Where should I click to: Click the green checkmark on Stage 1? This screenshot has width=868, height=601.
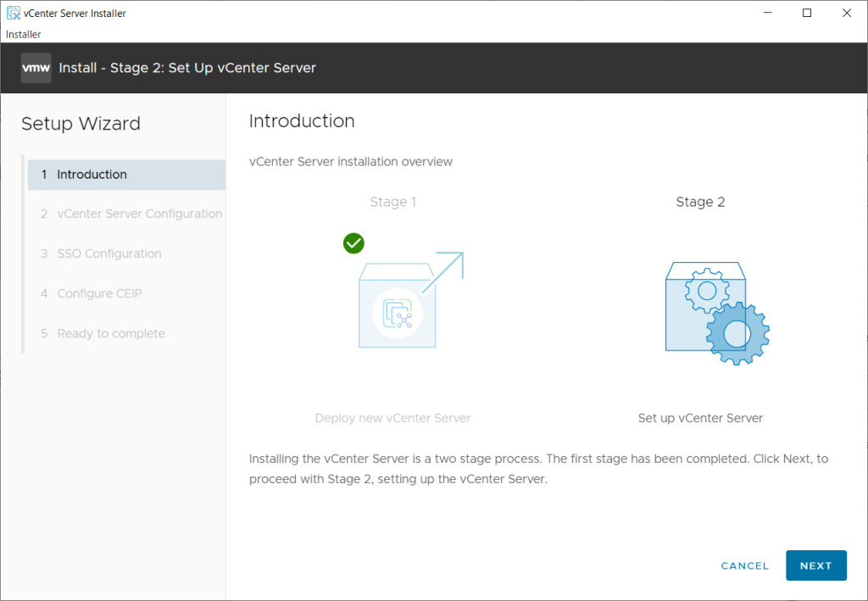pyautogui.click(x=353, y=243)
